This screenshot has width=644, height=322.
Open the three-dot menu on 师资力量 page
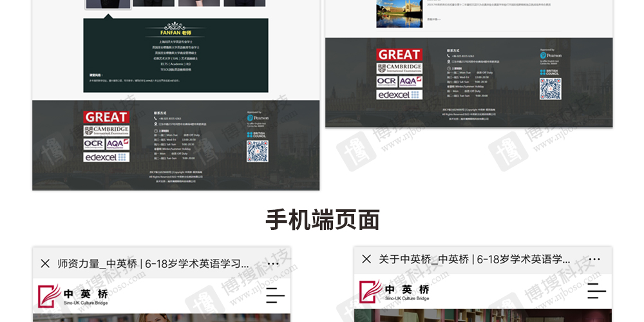pos(273,263)
